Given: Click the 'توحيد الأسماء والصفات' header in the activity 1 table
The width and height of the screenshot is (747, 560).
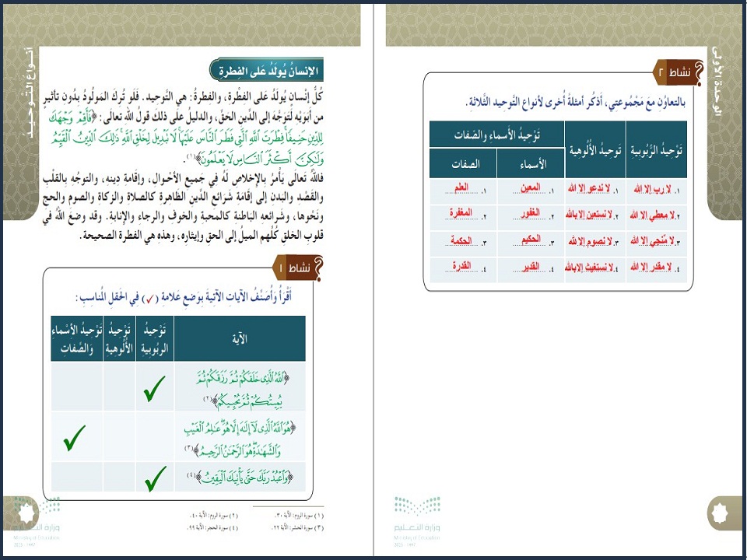Looking at the screenshot, I should 77,338.
